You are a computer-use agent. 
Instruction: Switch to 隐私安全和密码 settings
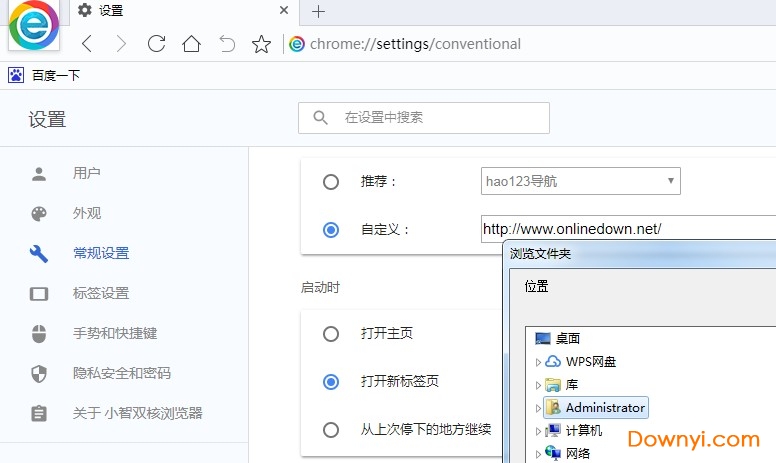click(x=122, y=373)
